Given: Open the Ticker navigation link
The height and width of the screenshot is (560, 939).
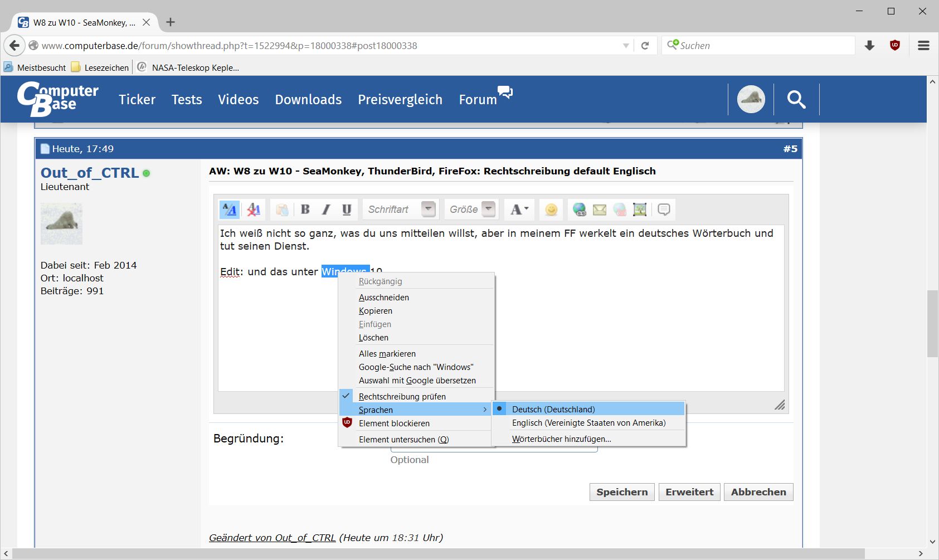Looking at the screenshot, I should point(137,100).
